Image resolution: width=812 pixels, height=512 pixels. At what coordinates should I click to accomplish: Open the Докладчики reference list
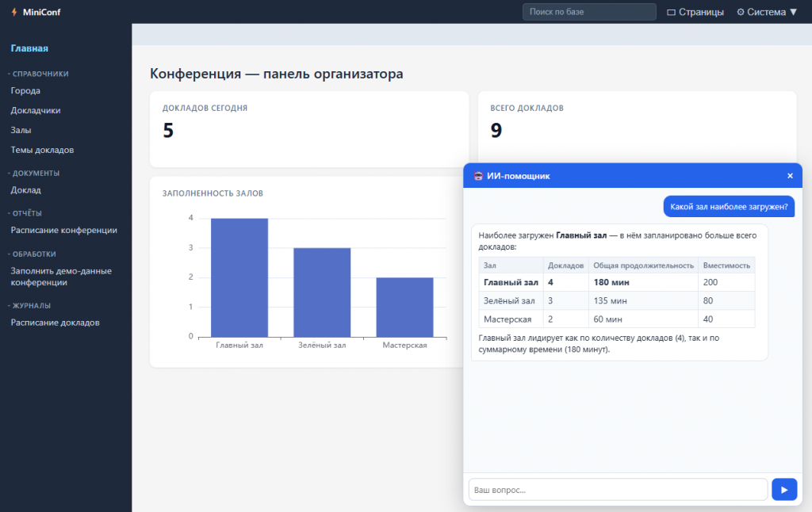[x=35, y=110]
